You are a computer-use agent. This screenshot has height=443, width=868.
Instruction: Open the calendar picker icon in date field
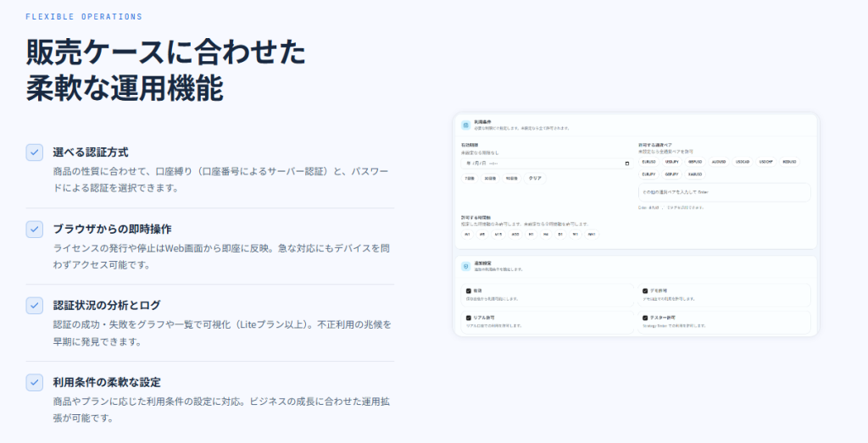[x=627, y=163]
